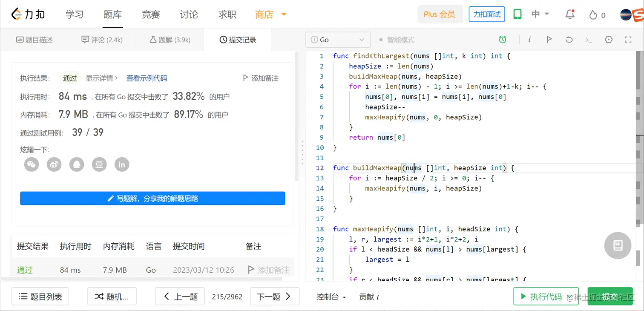Click the green 提交 submit button

click(x=610, y=297)
